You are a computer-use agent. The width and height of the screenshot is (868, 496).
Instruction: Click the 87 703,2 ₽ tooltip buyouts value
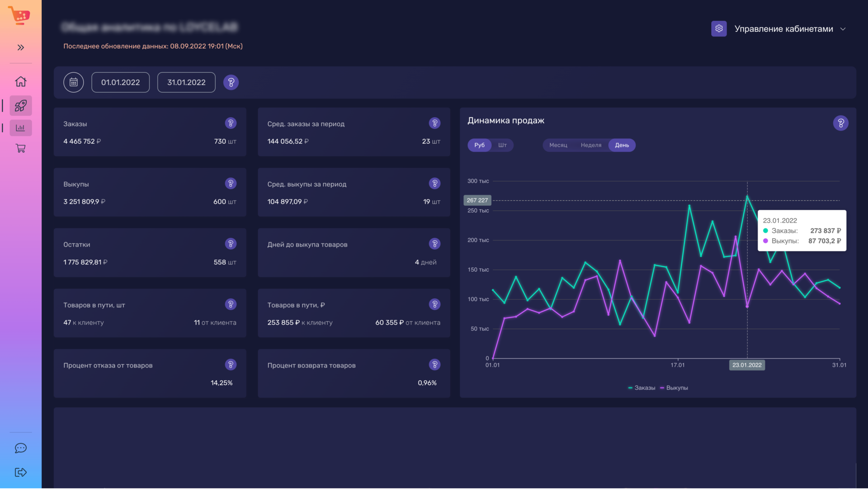825,241
